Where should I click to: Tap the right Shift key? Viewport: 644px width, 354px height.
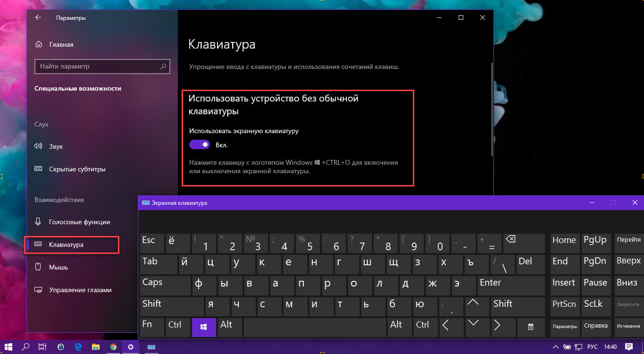tap(518, 306)
